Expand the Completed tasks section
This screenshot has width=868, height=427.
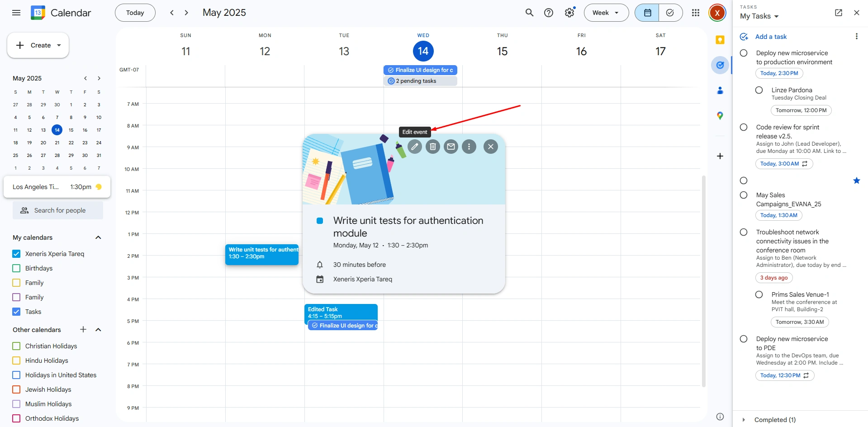tap(744, 420)
